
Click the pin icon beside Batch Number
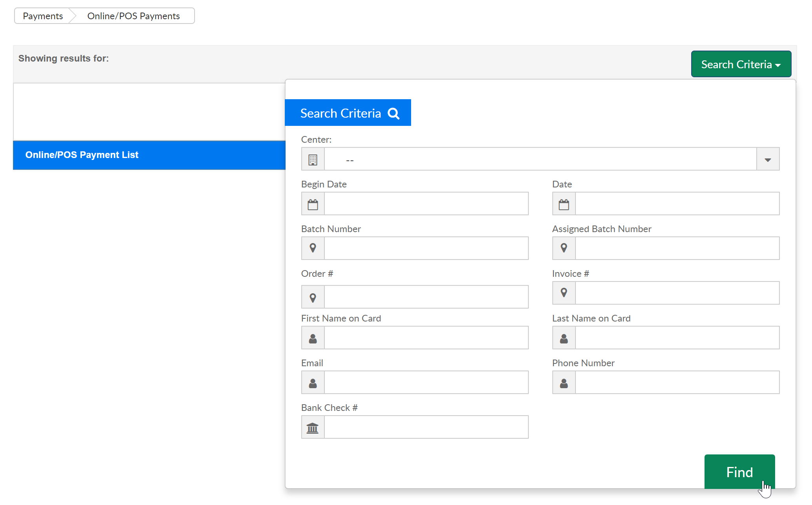point(313,248)
